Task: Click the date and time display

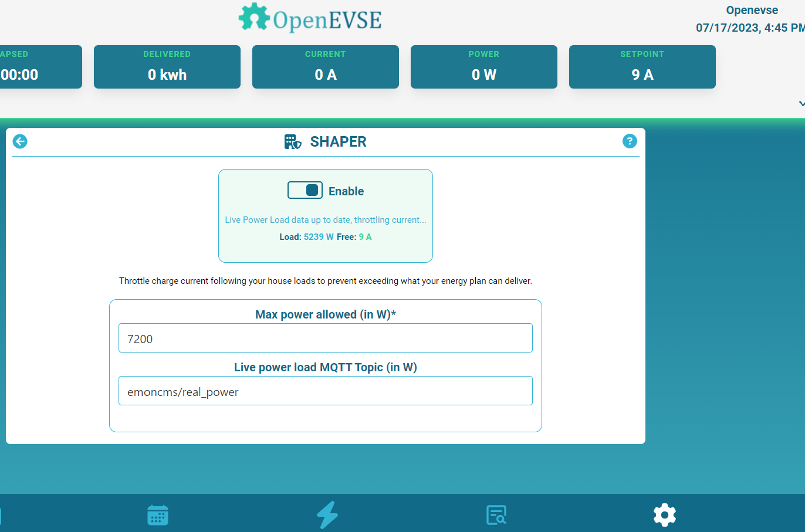Action: [x=749, y=27]
